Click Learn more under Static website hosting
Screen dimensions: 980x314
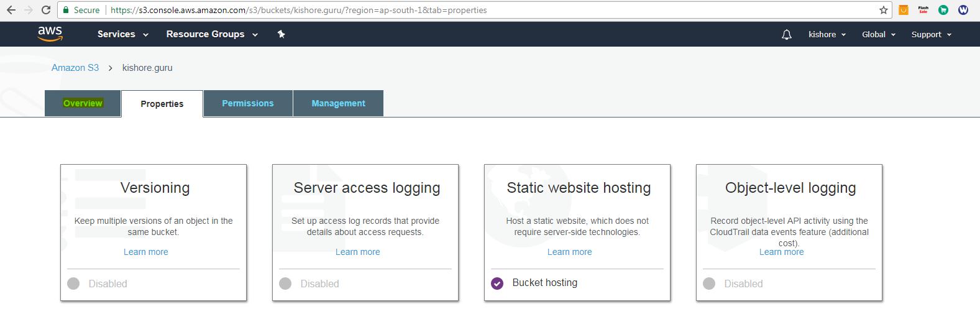pos(569,252)
